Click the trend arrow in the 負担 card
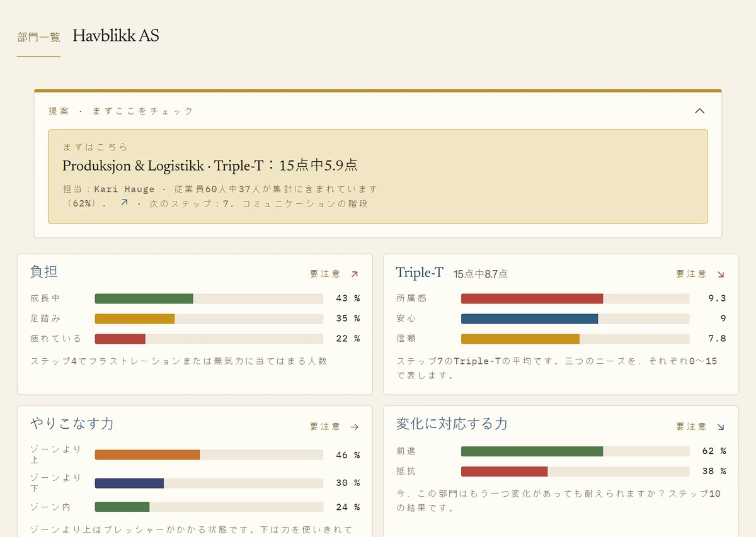Viewport: 756px width, 537px height. 354,274
